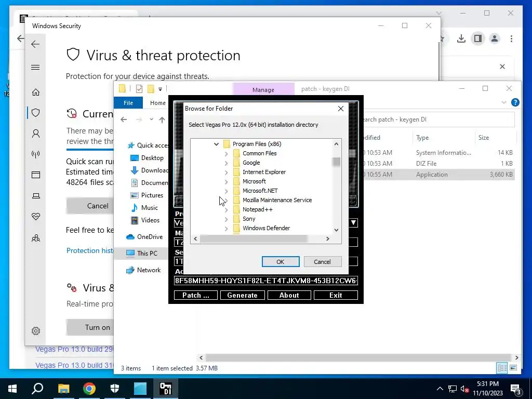The height and width of the screenshot is (399, 532).
Task: Click keygen About button
Action: (x=289, y=295)
